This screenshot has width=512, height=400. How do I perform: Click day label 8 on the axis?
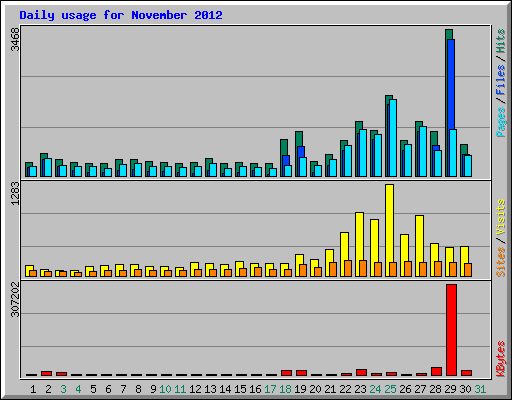(138, 389)
